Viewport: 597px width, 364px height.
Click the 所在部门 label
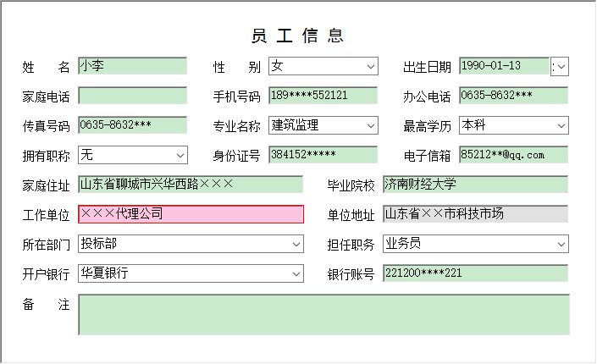coord(46,245)
